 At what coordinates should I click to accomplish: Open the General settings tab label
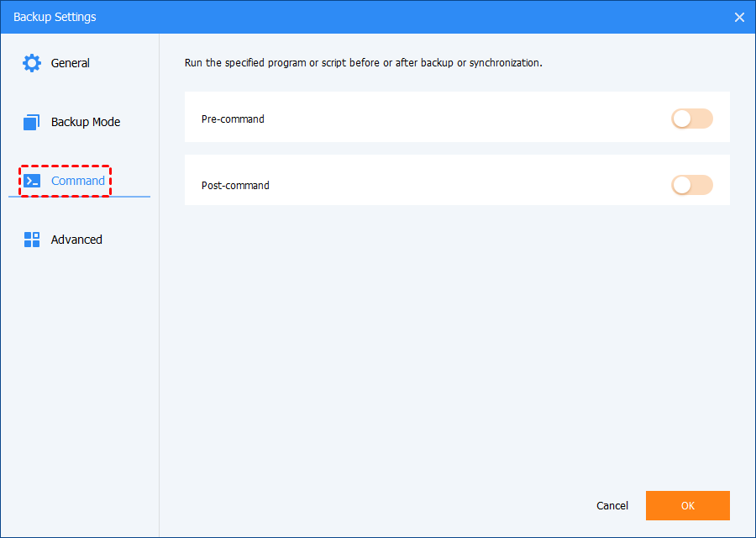pyautogui.click(x=70, y=63)
